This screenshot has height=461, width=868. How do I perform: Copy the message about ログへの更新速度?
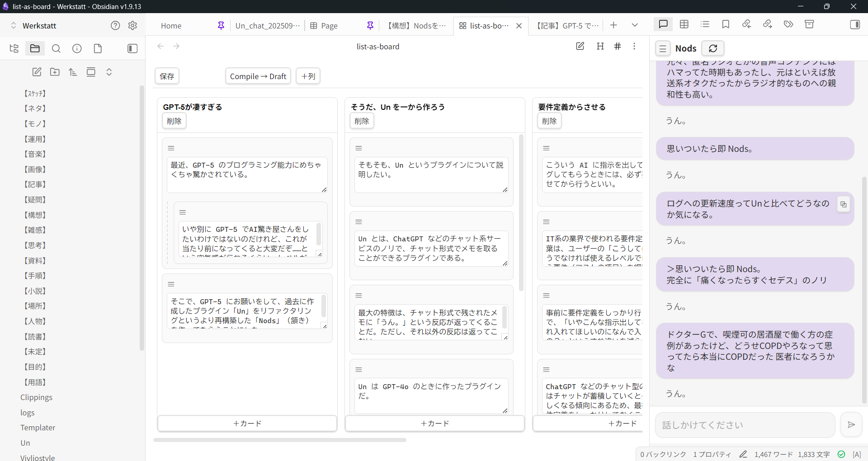pyautogui.click(x=844, y=204)
